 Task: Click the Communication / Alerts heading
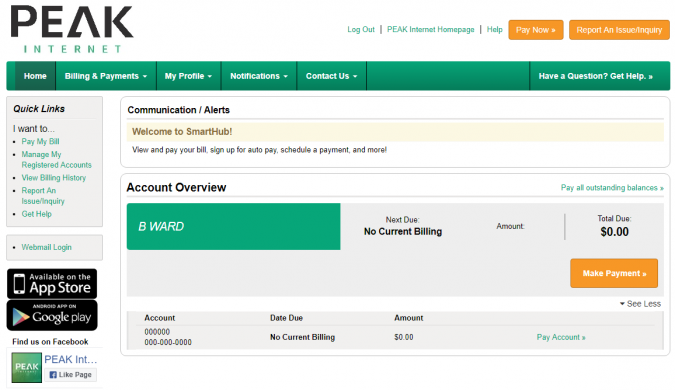coord(178,110)
